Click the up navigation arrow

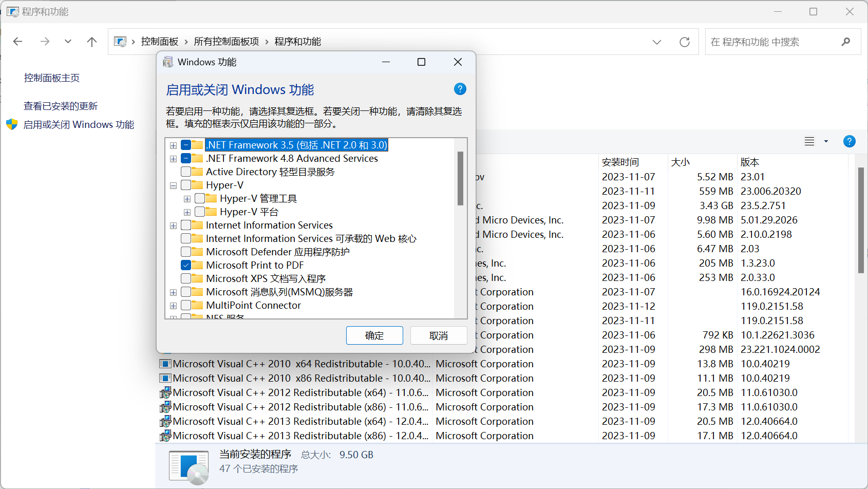(x=91, y=42)
